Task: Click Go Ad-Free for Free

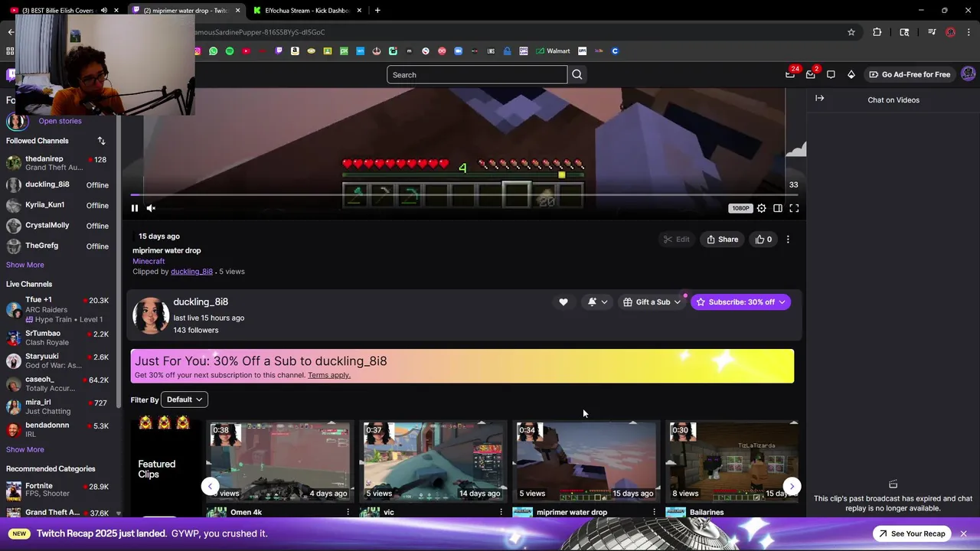Action: pos(910,74)
